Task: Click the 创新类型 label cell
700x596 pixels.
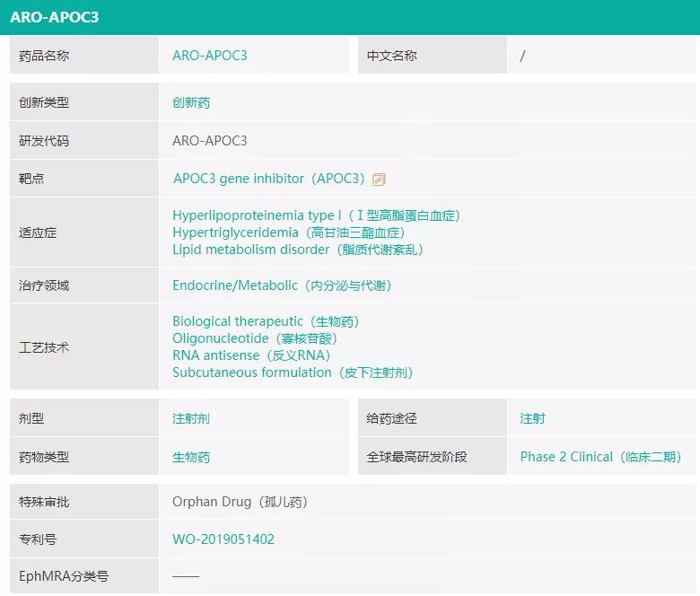Action: point(84,102)
